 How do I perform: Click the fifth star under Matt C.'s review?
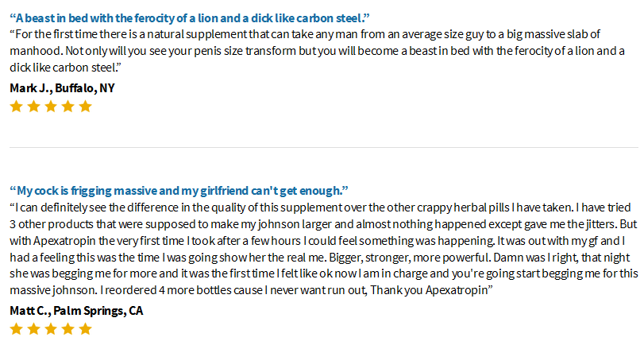pyautogui.click(x=85, y=329)
